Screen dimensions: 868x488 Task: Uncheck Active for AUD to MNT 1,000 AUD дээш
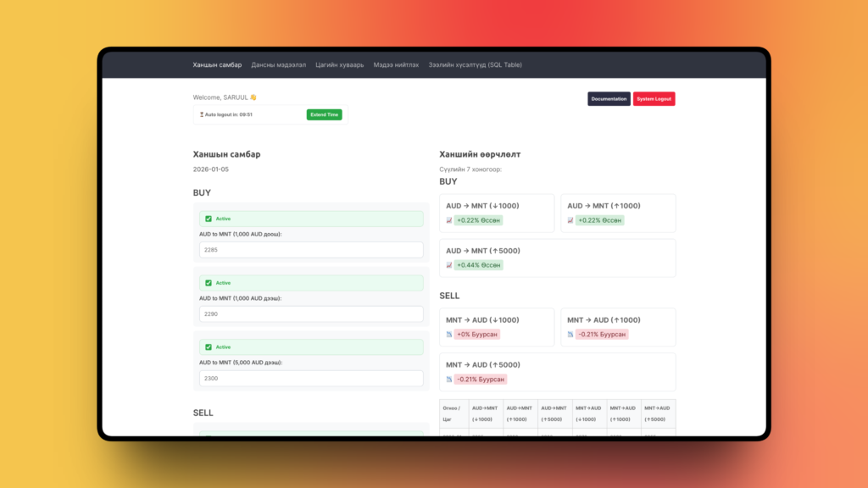coord(209,283)
